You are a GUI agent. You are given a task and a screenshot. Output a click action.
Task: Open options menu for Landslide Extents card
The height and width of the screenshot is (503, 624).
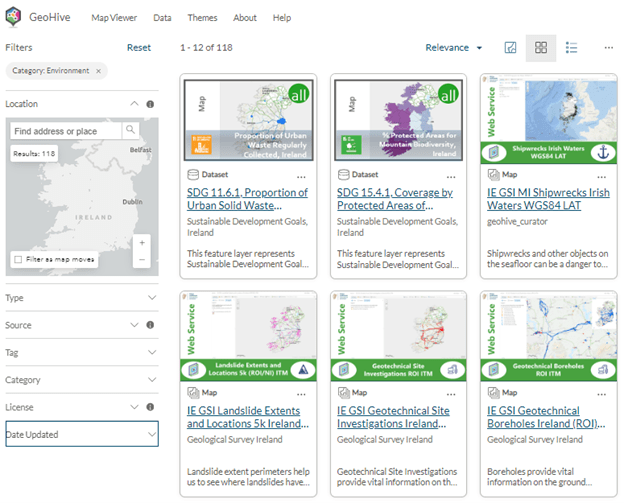tap(301, 394)
